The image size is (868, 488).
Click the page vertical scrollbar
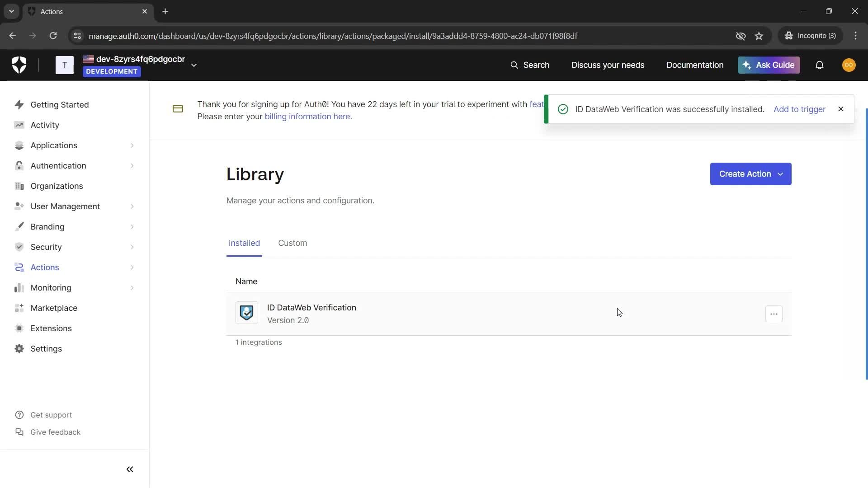point(866,244)
